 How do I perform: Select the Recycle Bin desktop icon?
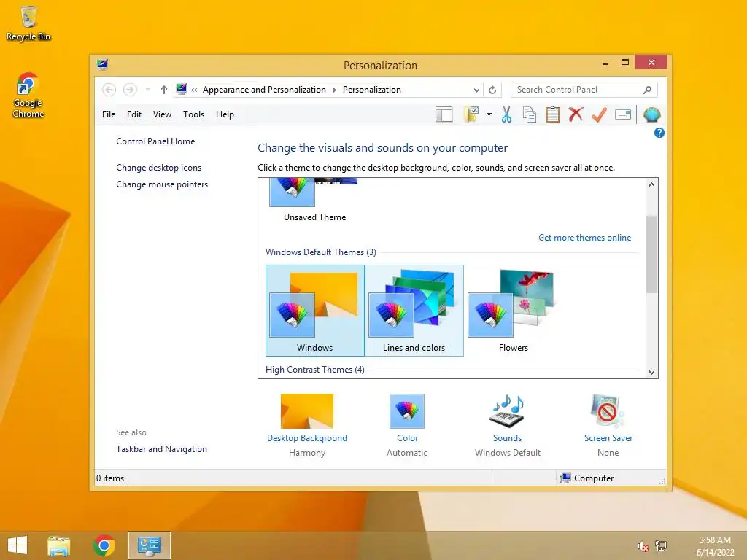(28, 23)
